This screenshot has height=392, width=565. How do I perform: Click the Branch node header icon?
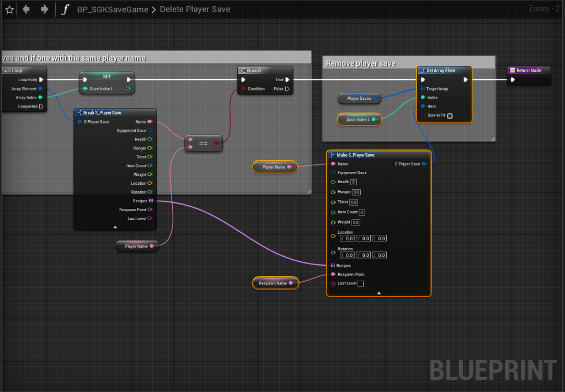[243, 71]
